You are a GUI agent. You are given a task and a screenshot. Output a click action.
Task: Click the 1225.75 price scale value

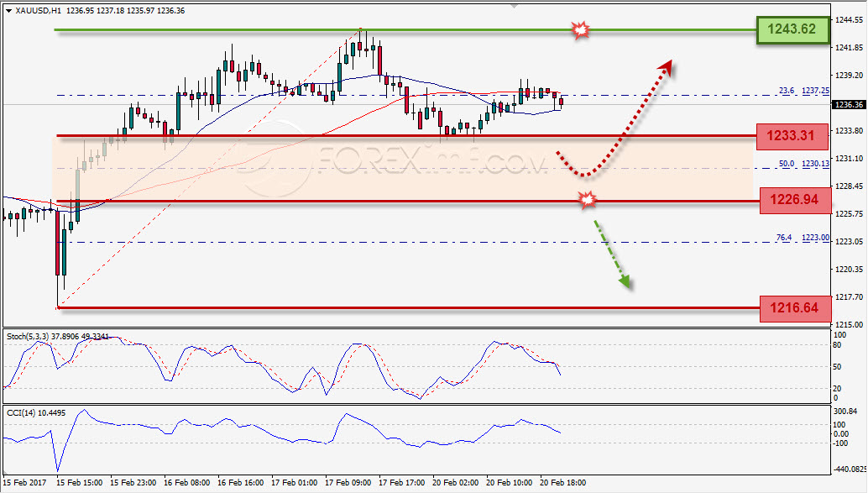coord(850,214)
